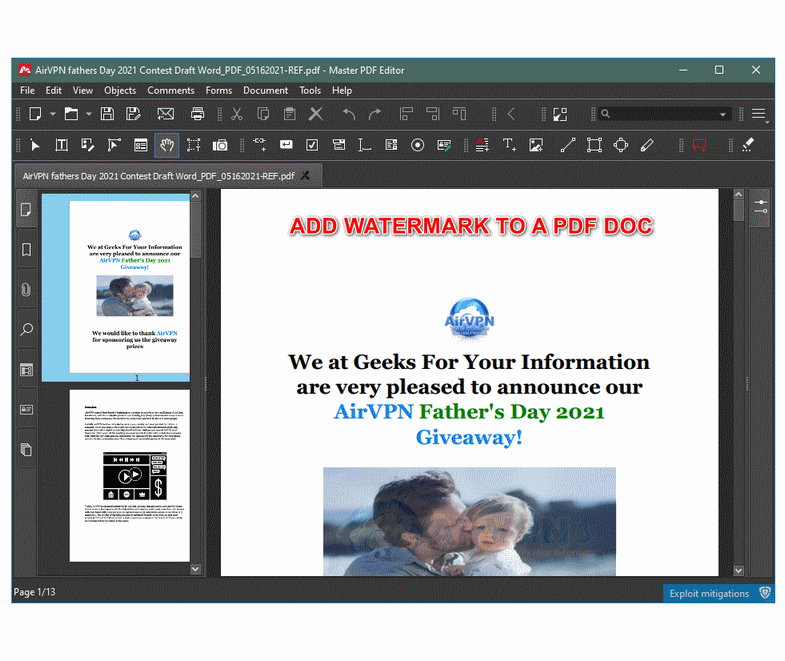The image size is (785, 661).
Task: Add a text field form tool
Action: click(365, 145)
